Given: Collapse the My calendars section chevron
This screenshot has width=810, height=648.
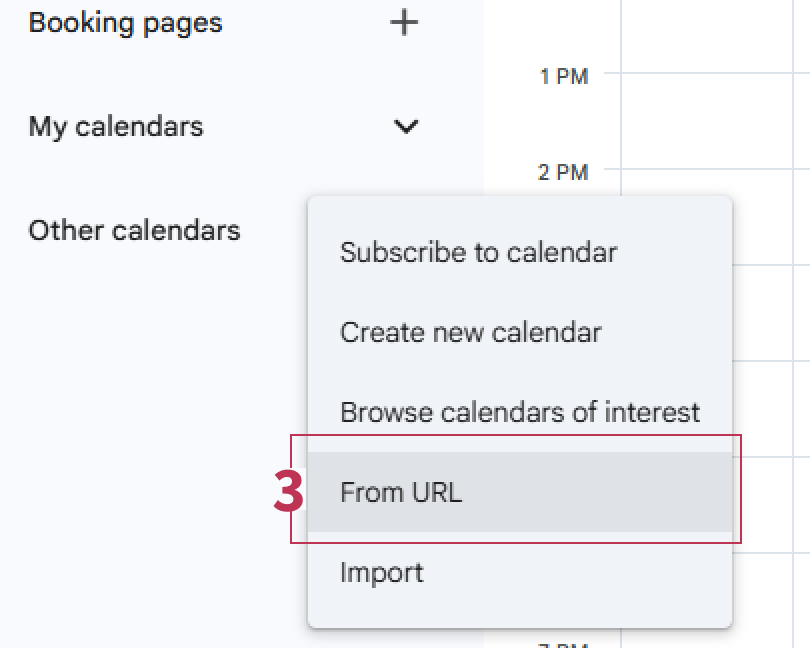Looking at the screenshot, I should pos(405,127).
